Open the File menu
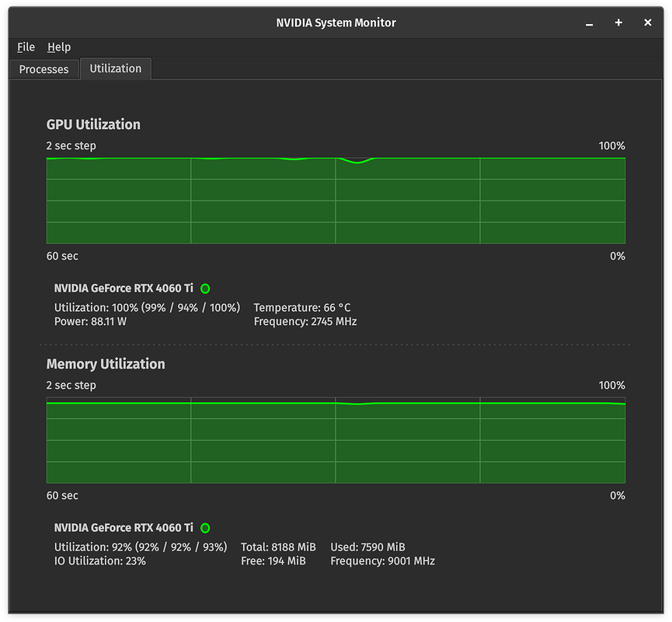This screenshot has width=672, height=622. (x=26, y=47)
